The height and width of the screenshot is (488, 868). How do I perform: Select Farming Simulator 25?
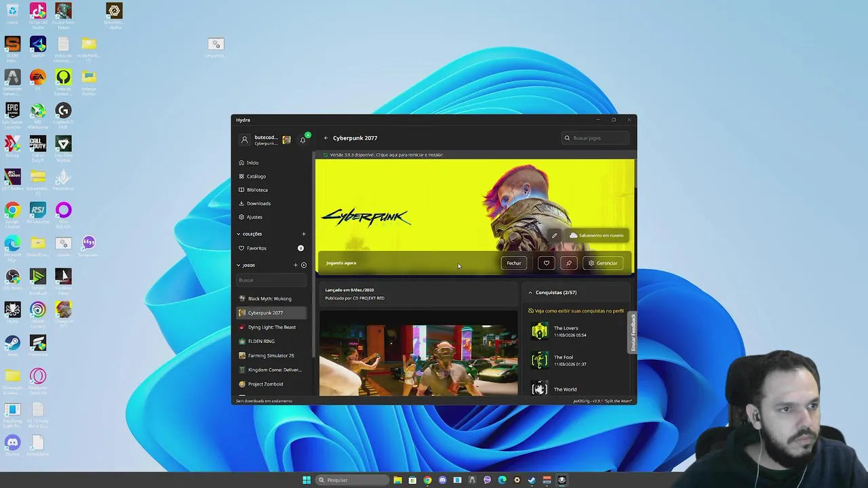coord(271,355)
